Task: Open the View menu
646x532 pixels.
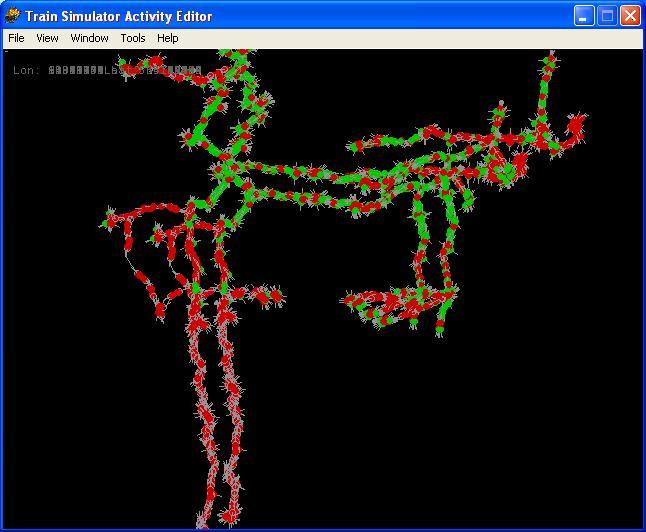Action: click(x=47, y=38)
